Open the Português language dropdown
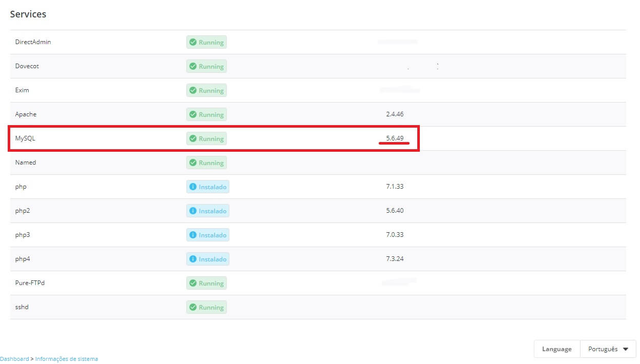The height and width of the screenshot is (364, 640). coord(608,349)
